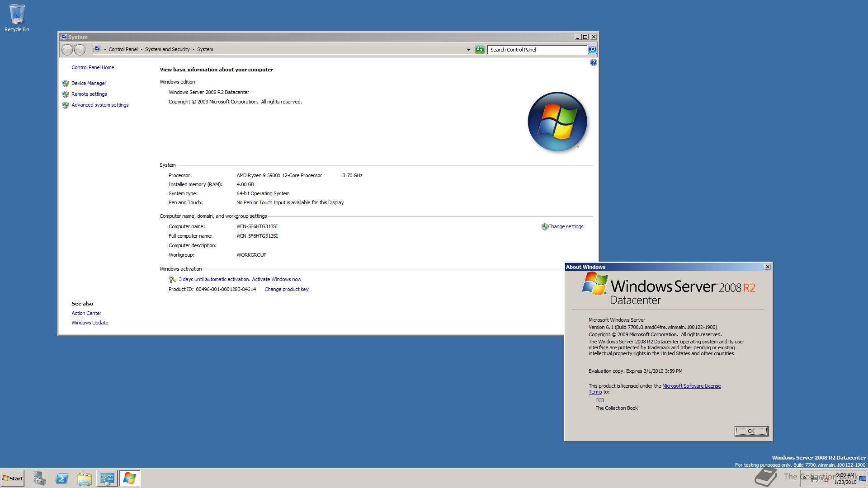The height and width of the screenshot is (488, 868).
Task: Open Windows Explorer from the taskbar
Action: point(85,479)
